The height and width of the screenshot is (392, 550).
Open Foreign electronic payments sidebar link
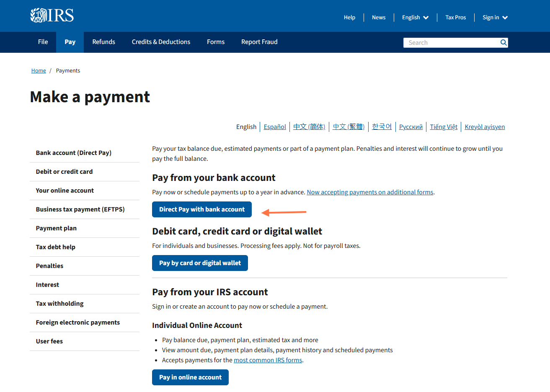85,322
